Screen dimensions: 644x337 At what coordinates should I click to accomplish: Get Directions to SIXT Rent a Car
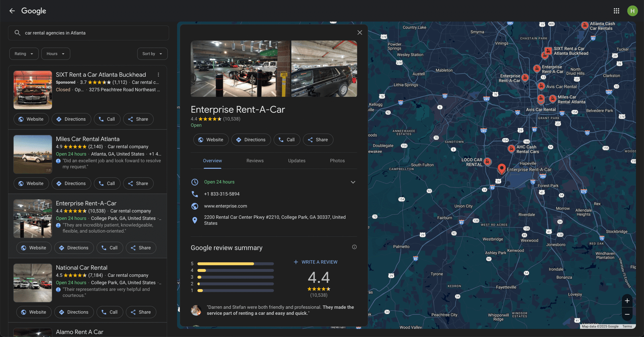(x=71, y=119)
